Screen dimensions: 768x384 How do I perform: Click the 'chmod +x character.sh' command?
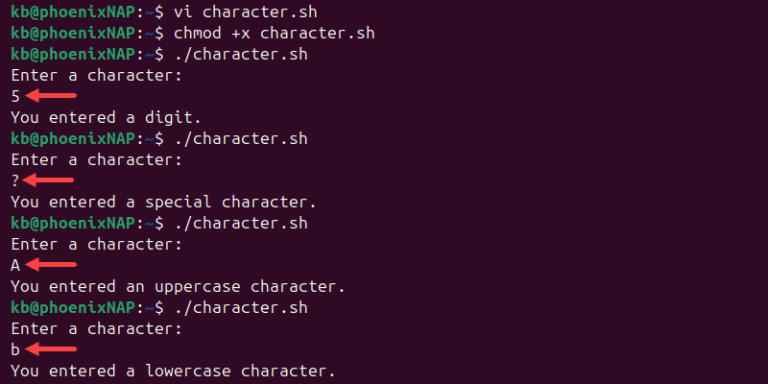click(274, 33)
